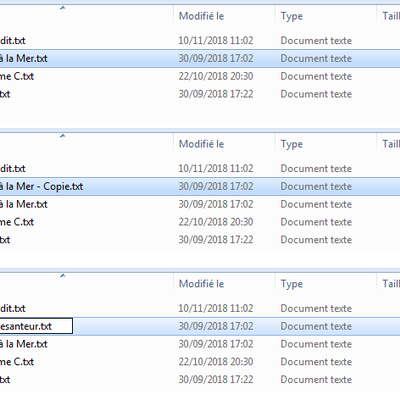Select 'me C.txt' row in bottom panel

pos(200,362)
